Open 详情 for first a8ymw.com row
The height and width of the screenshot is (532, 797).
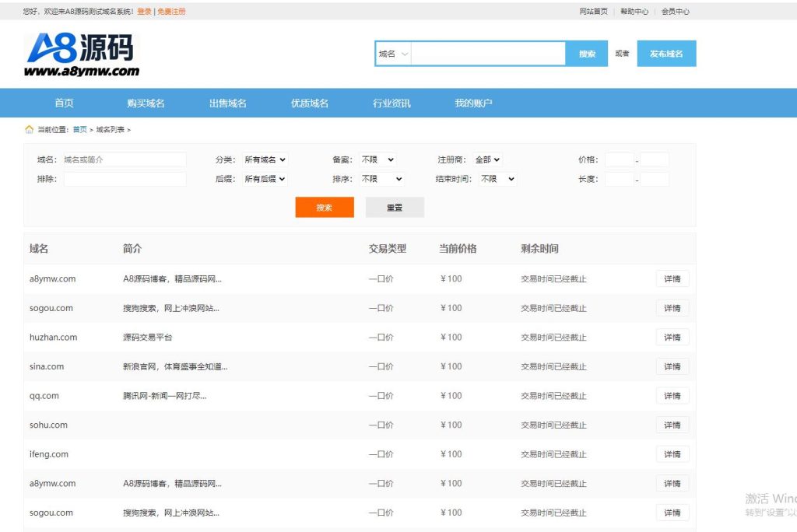[x=672, y=279]
